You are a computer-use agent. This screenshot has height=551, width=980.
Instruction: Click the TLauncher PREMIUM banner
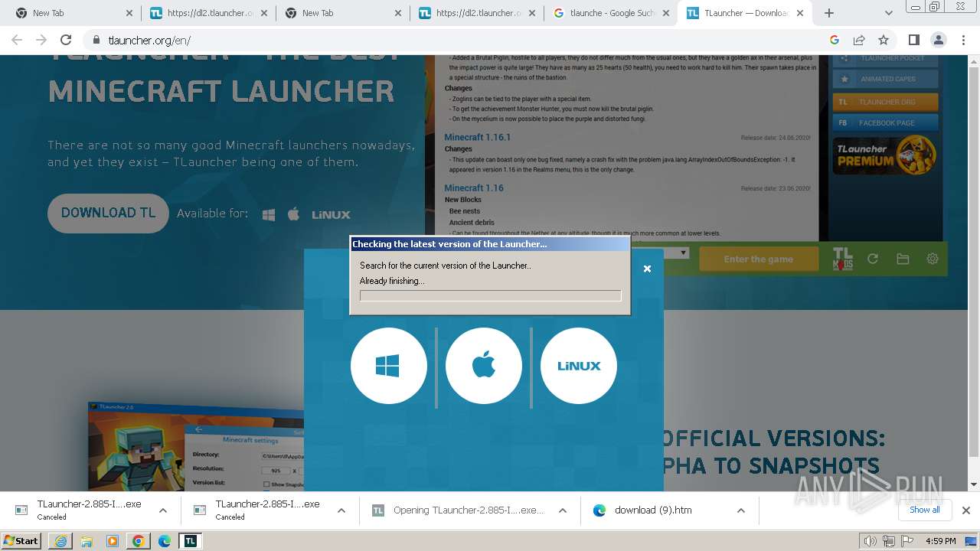(885, 155)
